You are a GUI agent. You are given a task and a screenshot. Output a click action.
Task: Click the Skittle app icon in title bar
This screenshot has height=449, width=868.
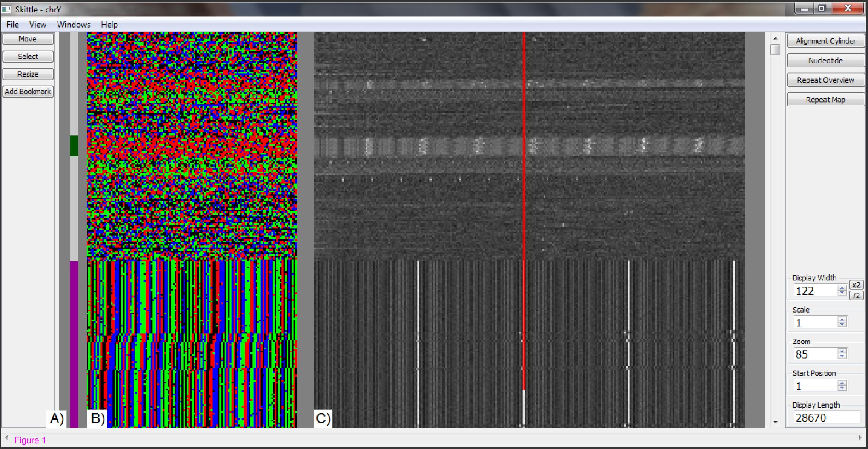[6, 9]
